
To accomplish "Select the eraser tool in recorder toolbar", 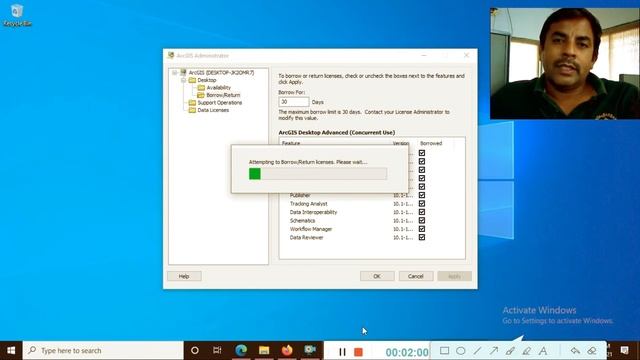I will (592, 351).
